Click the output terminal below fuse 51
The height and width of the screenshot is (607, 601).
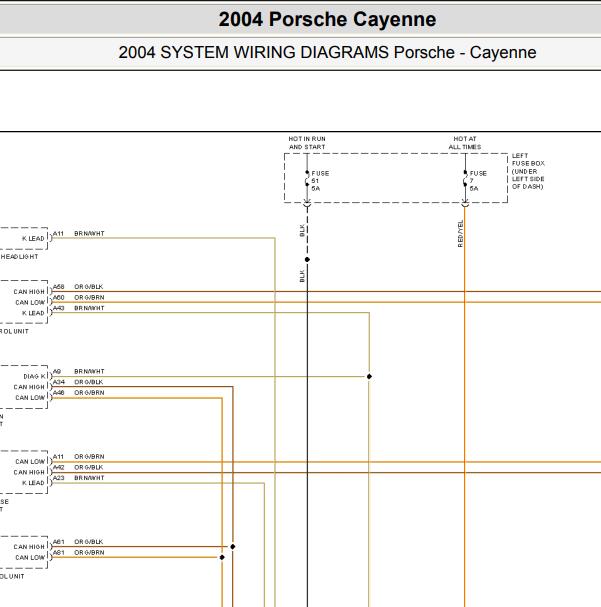tap(307, 204)
